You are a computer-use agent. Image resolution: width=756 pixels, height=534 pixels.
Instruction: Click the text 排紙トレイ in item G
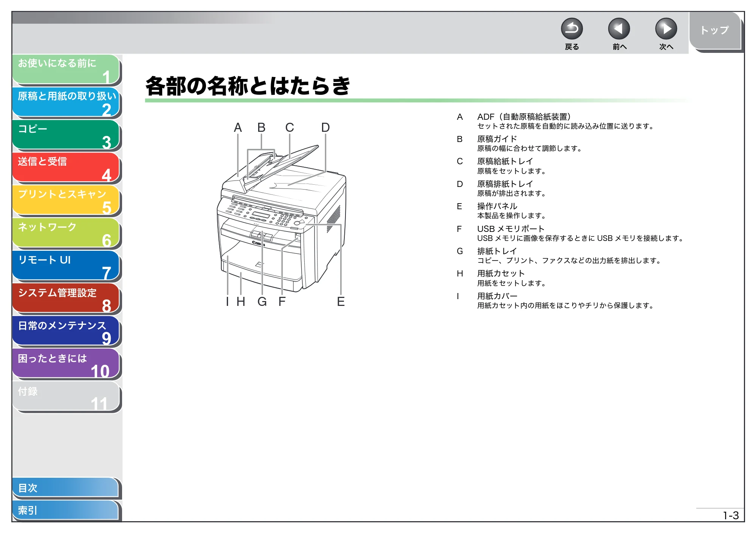(x=497, y=251)
